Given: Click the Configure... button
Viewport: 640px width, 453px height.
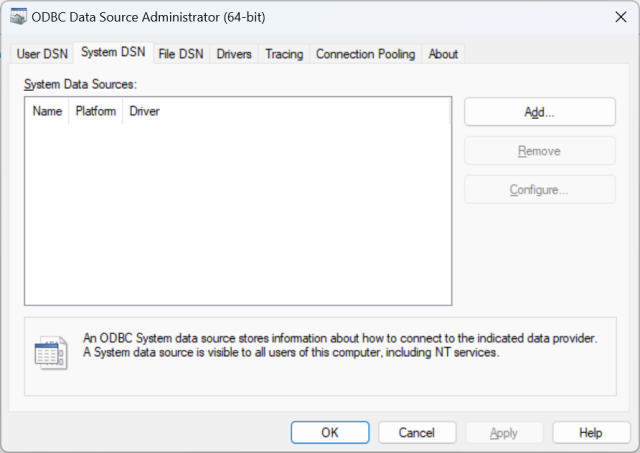Looking at the screenshot, I should (539, 190).
